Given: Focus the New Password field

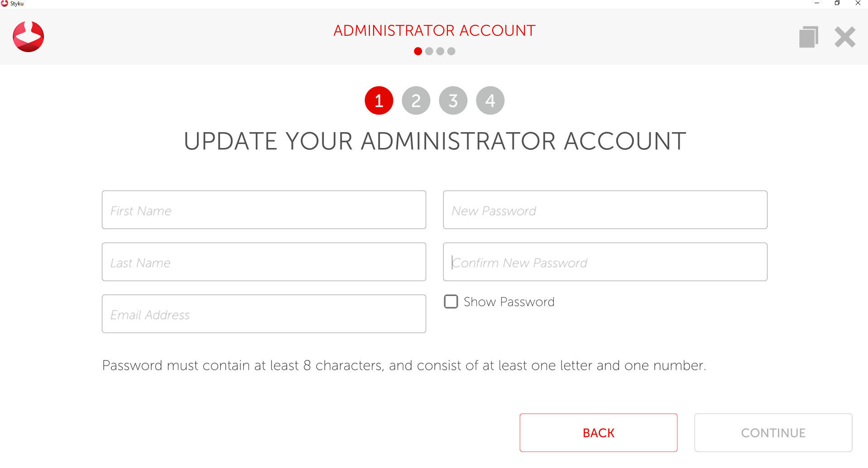Looking at the screenshot, I should (x=605, y=210).
